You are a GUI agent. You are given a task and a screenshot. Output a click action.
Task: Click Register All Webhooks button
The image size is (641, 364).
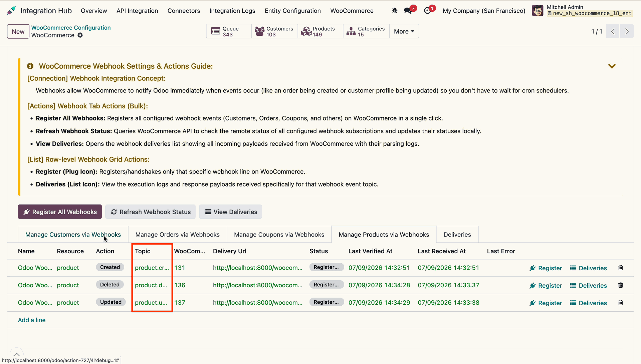click(x=60, y=212)
